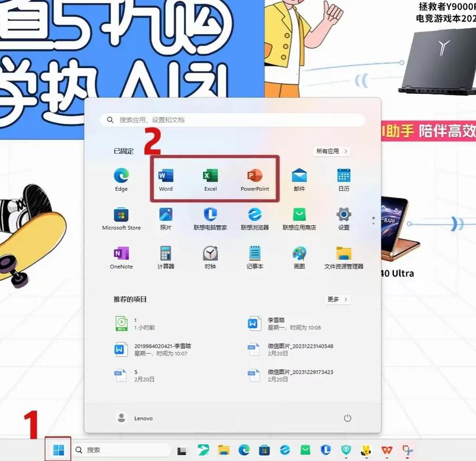Click '更多' to expand recommended items
Image resolution: width=476 pixels, height=461 pixels.
337,299
